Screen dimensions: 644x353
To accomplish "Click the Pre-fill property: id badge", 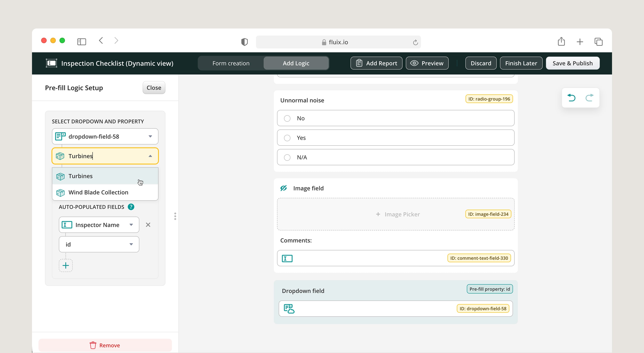I will [489, 289].
